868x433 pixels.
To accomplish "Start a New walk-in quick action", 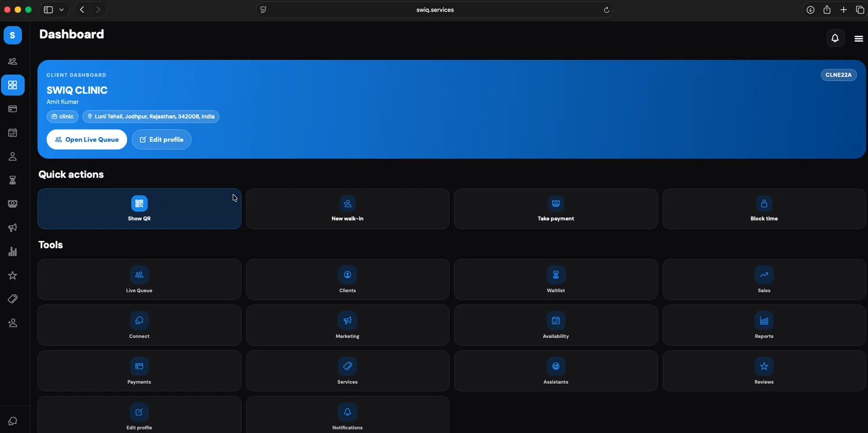I will tap(348, 208).
